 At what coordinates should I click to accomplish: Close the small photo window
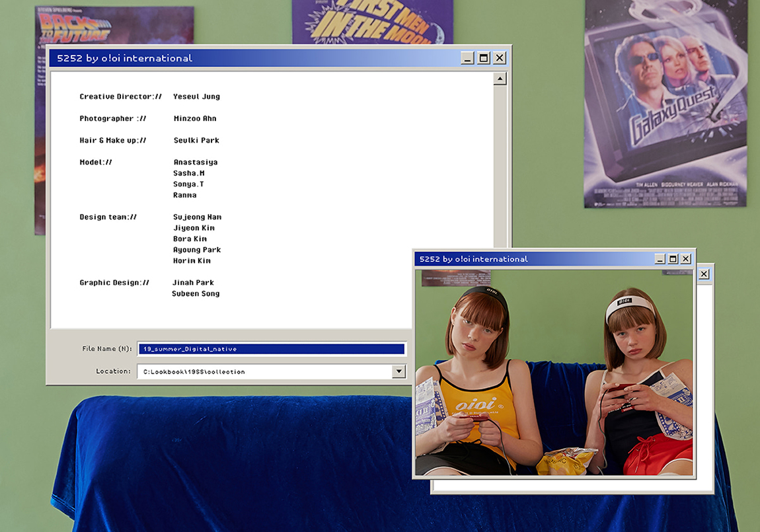686,259
